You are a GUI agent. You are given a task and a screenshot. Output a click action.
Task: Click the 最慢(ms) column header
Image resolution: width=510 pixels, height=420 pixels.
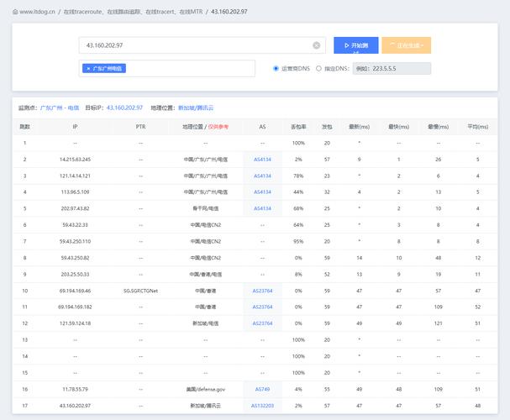438,127
